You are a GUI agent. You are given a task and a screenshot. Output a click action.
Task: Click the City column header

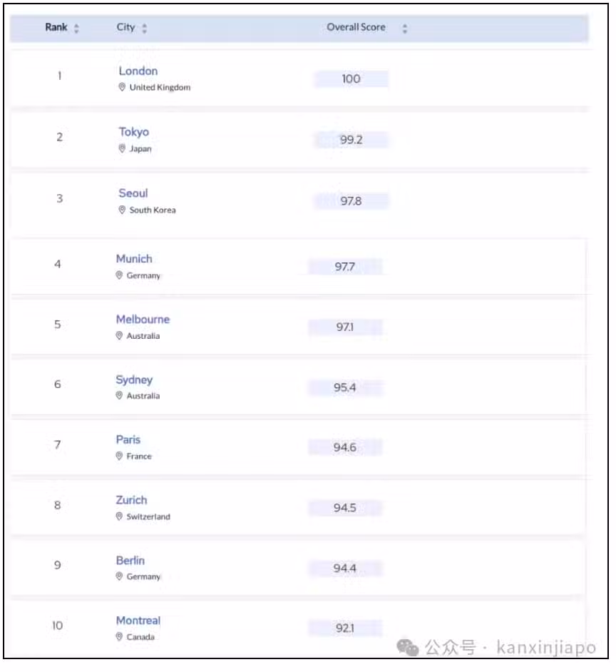click(x=125, y=27)
